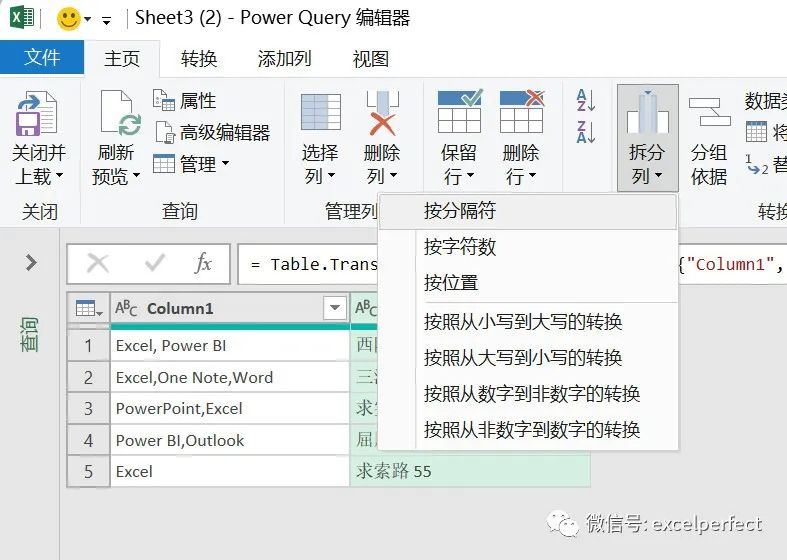Select the 'Excel' cell in row 5
The image size is (787, 560).
(x=230, y=472)
